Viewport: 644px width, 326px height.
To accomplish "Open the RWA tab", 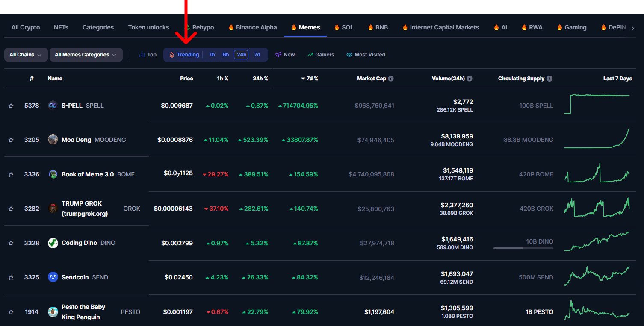I will 532,27.
